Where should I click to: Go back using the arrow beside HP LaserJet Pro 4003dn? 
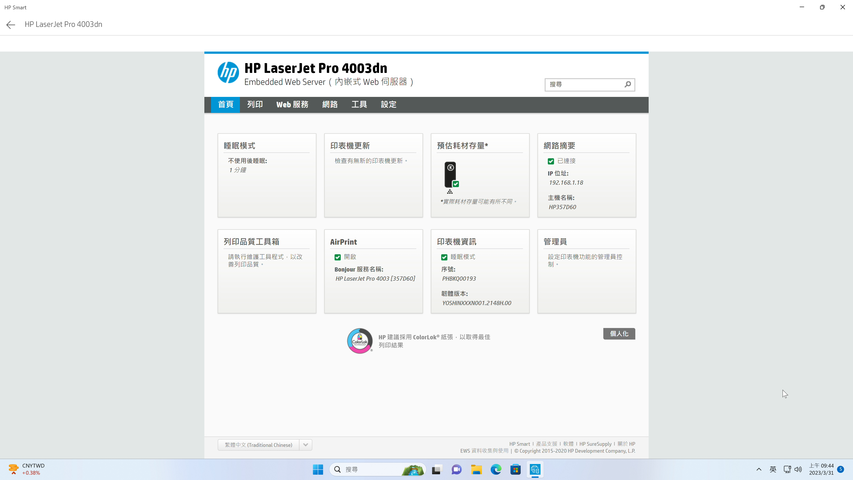(x=10, y=24)
